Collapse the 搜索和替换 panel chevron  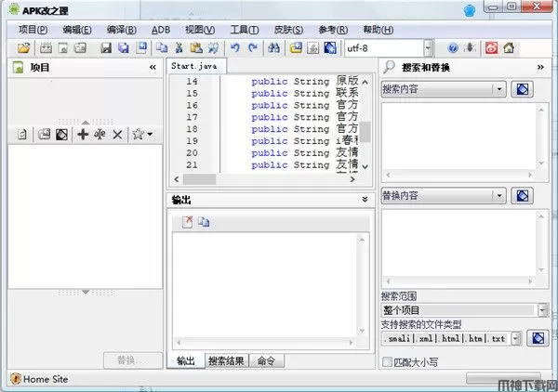coord(540,67)
